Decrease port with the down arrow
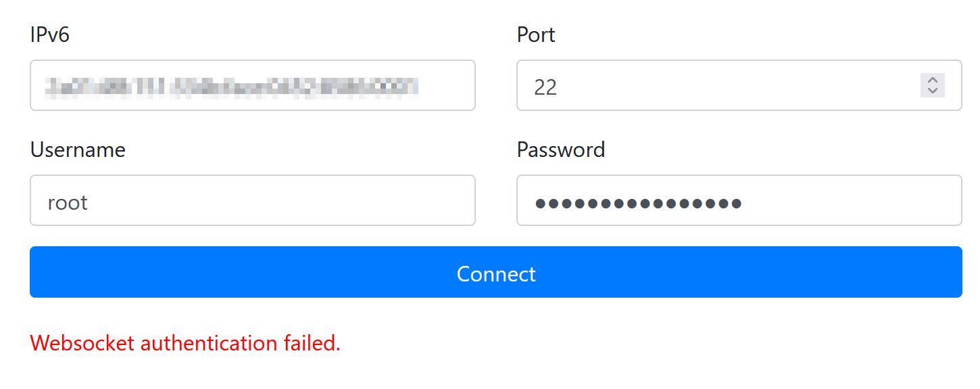The image size is (980, 389). point(933,91)
